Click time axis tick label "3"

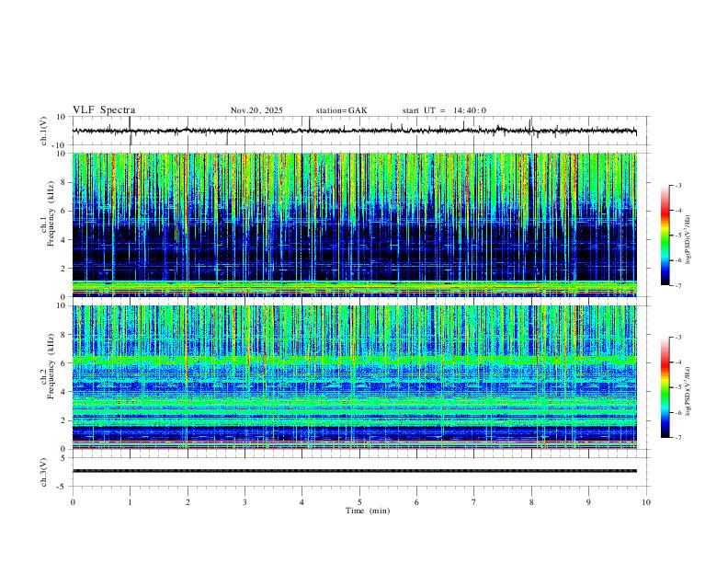click(245, 502)
